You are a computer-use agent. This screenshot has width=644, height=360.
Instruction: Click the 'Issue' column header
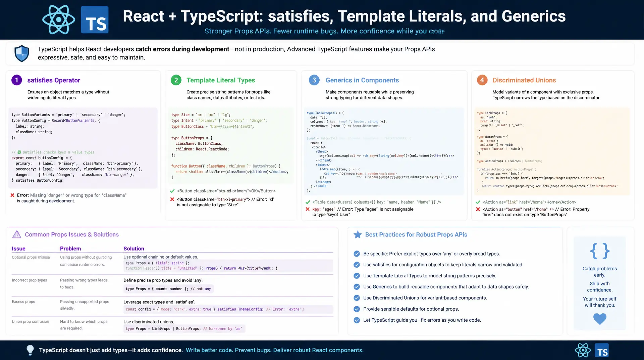(x=18, y=249)
